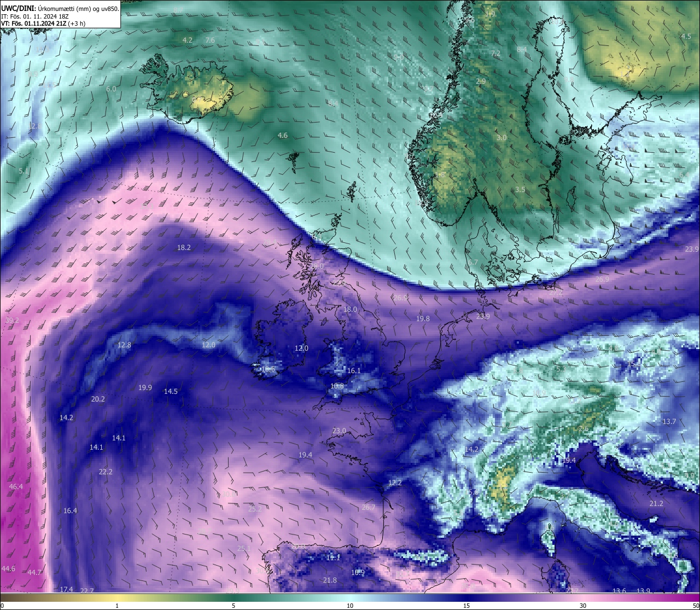Select the 13.7 value on the right side
The image size is (700, 610).
(x=669, y=421)
